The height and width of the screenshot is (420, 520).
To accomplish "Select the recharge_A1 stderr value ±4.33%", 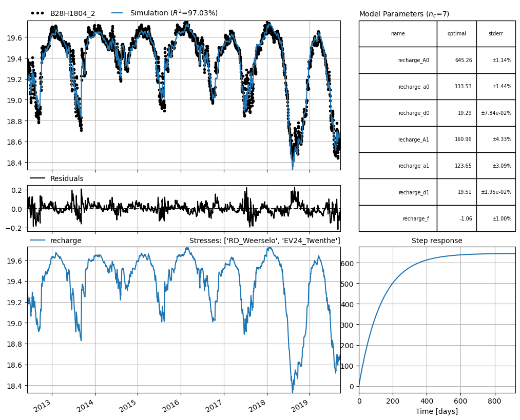I will pos(502,139).
